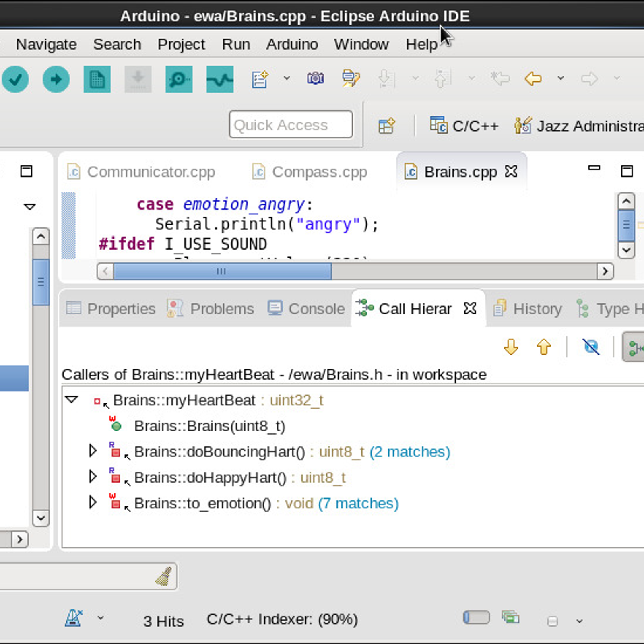
Task: Open the Navigate menu
Action: 46,44
